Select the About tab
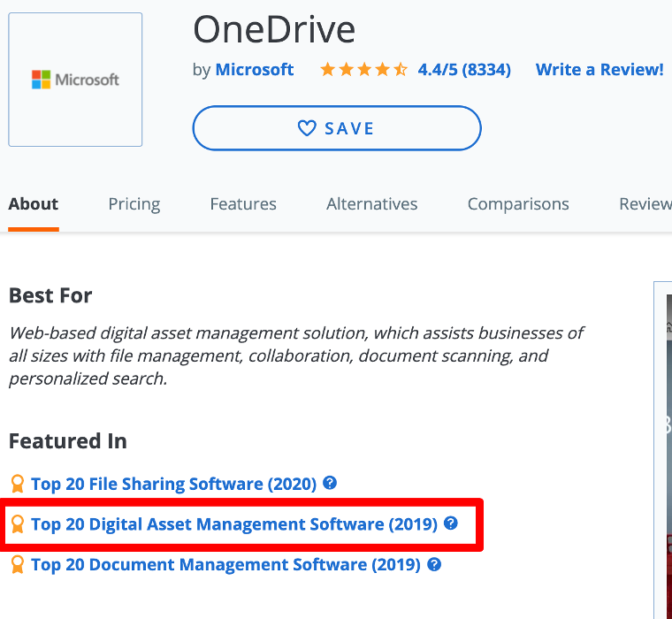Image resolution: width=672 pixels, height=619 pixels. (34, 204)
